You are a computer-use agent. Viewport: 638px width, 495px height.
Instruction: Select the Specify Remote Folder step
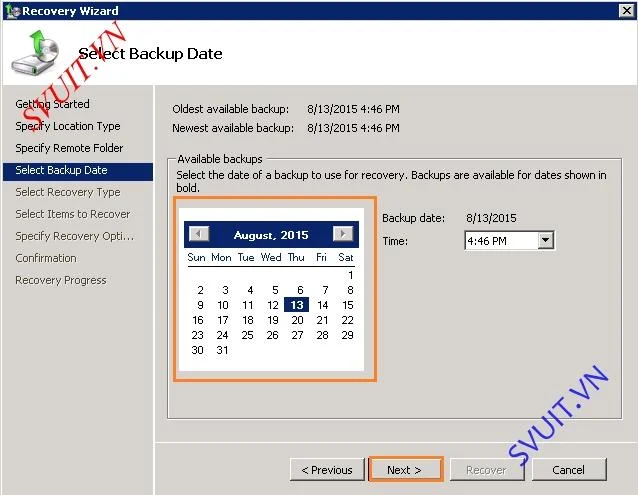(69, 148)
